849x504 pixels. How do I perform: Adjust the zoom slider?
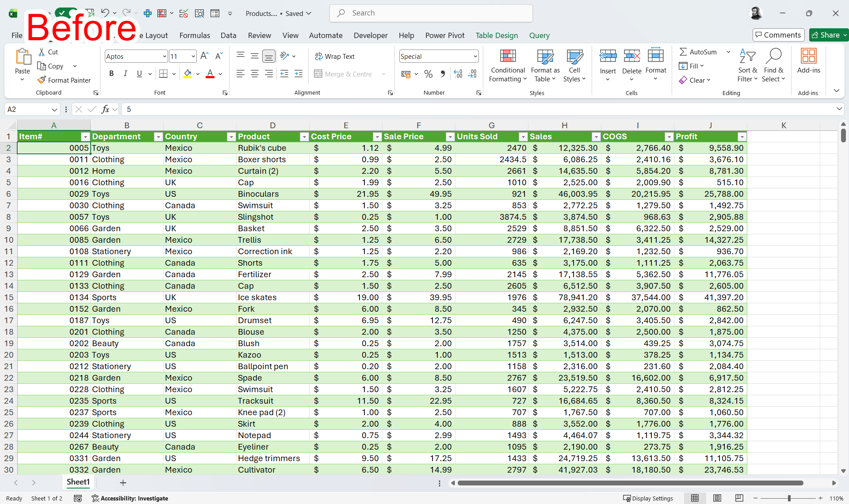pos(788,498)
